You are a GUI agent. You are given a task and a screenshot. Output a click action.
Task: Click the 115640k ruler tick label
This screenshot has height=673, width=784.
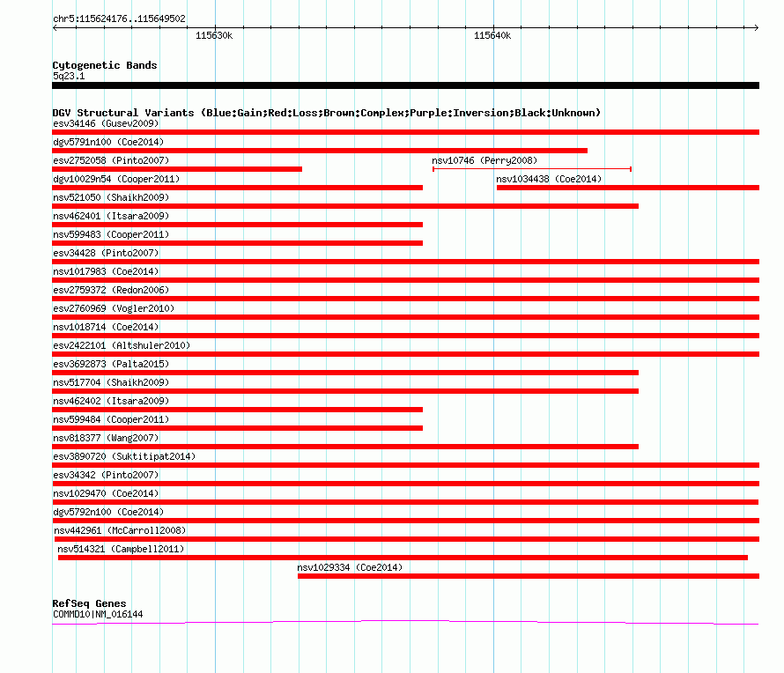[x=492, y=35]
